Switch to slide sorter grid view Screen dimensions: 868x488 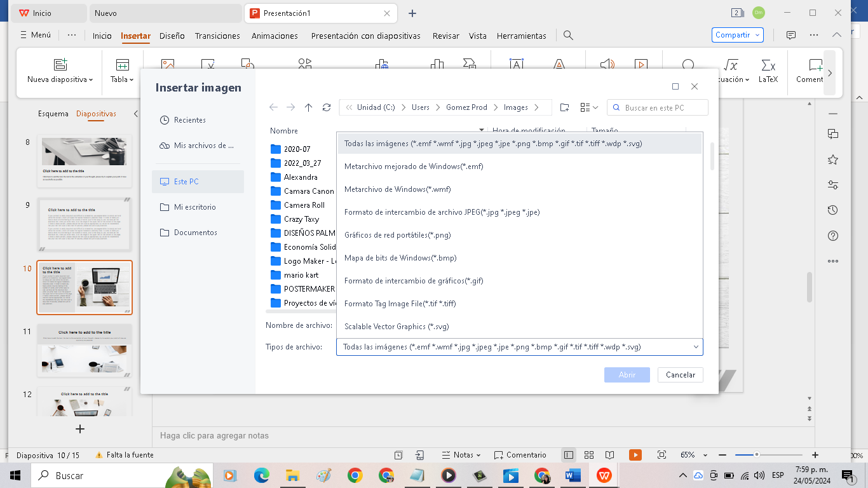[x=589, y=455]
